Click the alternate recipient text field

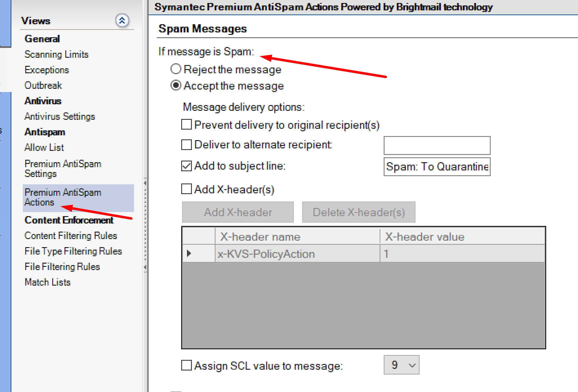click(x=437, y=145)
